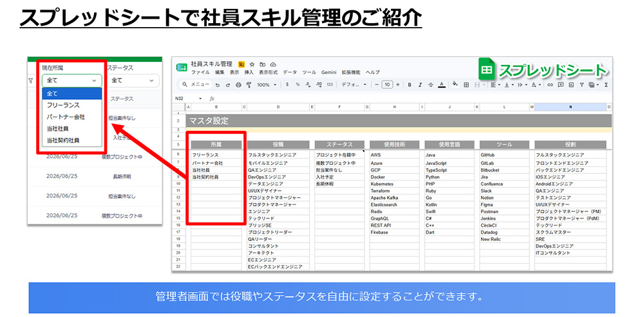Click the decrease decimal places icon
Viewport: 644px width, 317px height.
pyautogui.click(x=308, y=84)
